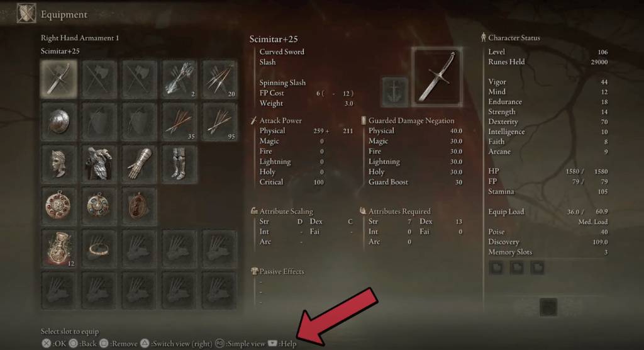Select the Scimitar right hand armament slot
Viewport: 644px width, 350px height.
click(58, 79)
